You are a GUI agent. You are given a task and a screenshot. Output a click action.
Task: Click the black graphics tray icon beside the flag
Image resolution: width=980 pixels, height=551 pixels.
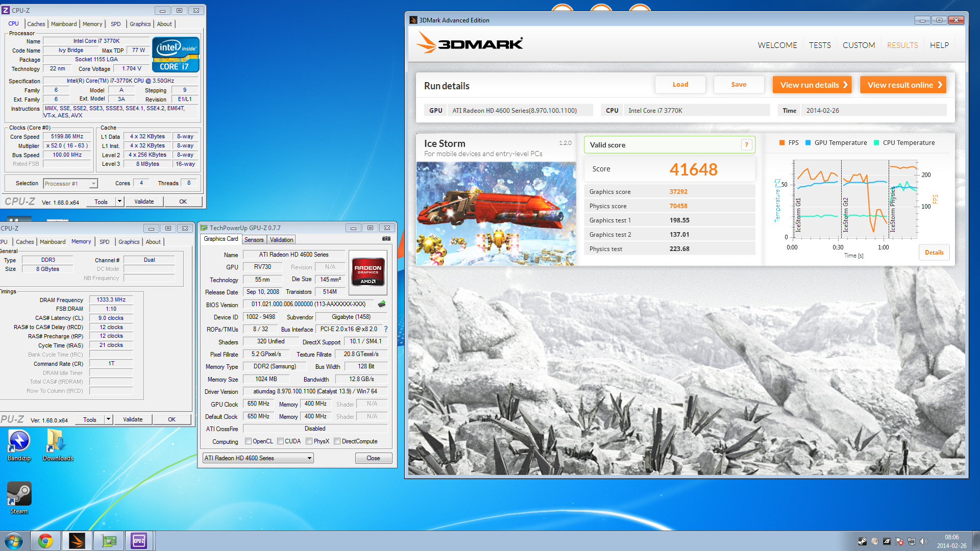point(887,541)
